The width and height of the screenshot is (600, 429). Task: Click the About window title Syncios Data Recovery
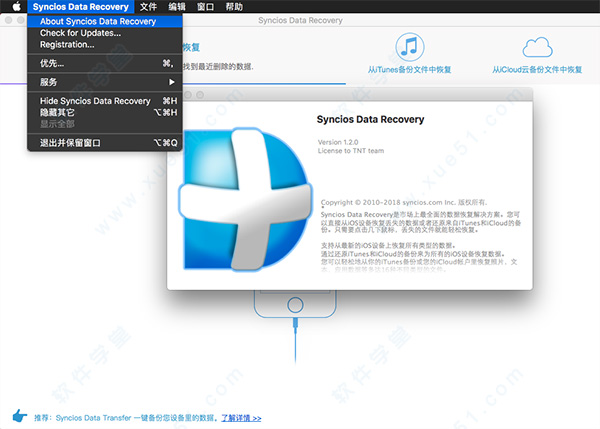[x=370, y=119]
